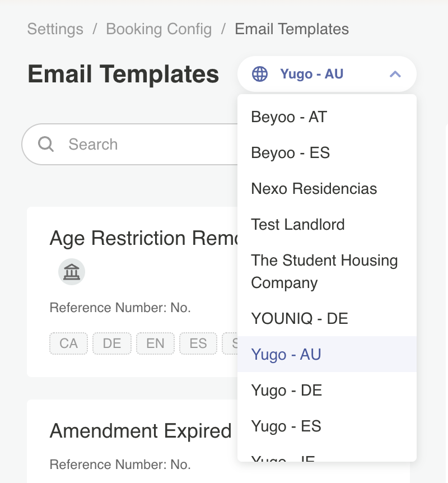Click Reference Number under Amendment Expired card
This screenshot has height=483, width=448.
pyautogui.click(x=120, y=465)
